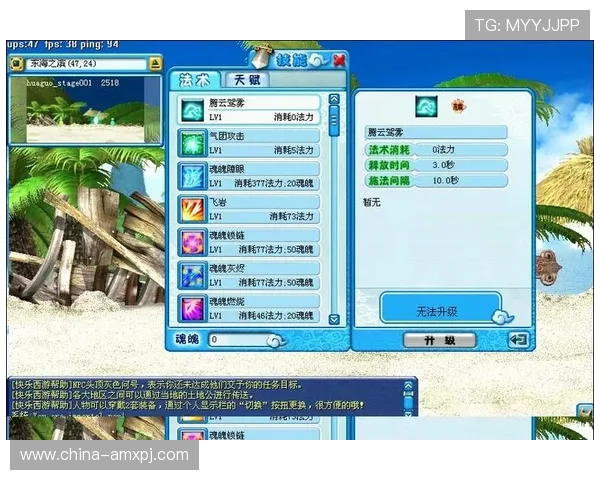Select the 魂魄灰烬 skill icon

[192, 276]
